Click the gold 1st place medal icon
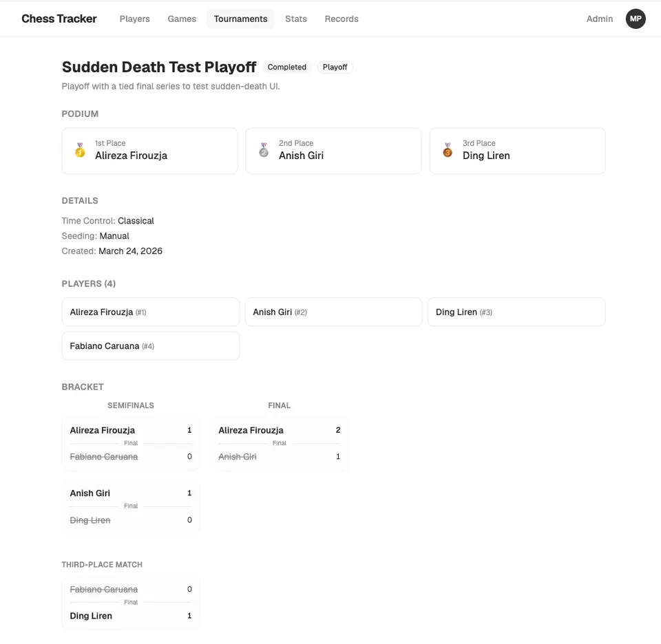This screenshot has height=644, width=661. pyautogui.click(x=80, y=150)
